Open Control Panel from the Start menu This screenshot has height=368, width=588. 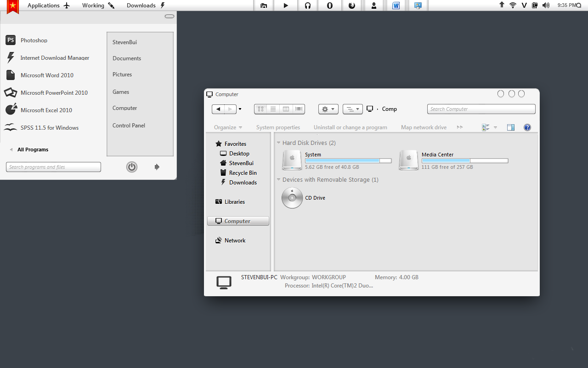tap(129, 126)
